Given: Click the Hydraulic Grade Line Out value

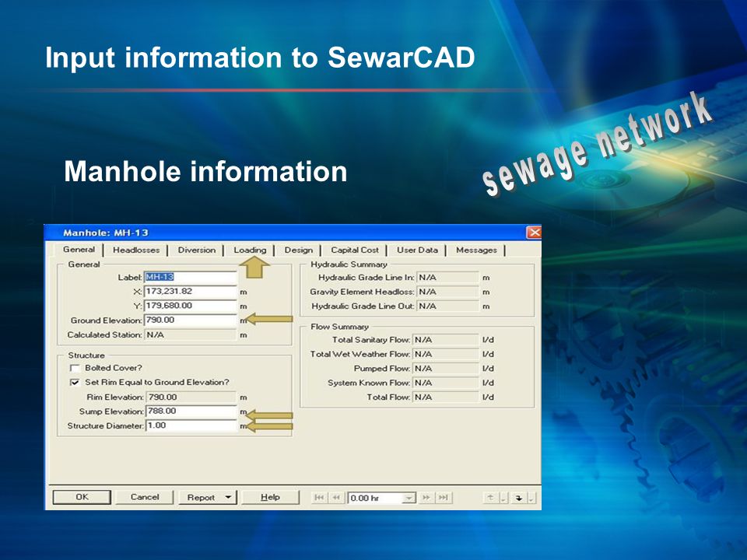Looking at the screenshot, I should pos(447,306).
